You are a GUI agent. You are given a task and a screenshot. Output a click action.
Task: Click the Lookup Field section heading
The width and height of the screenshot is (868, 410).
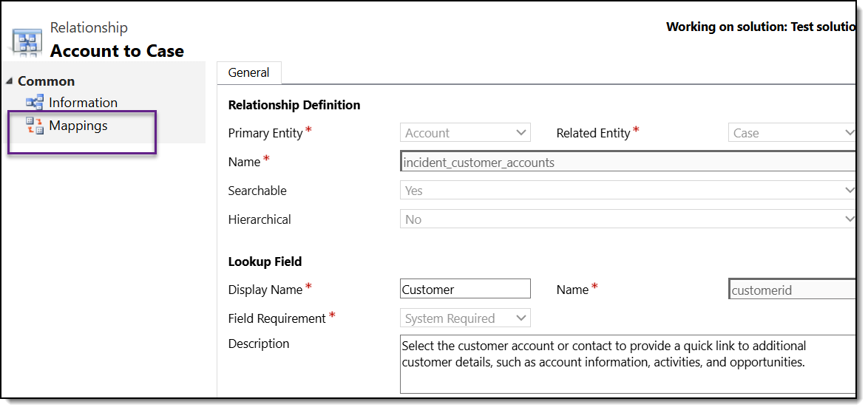265,262
